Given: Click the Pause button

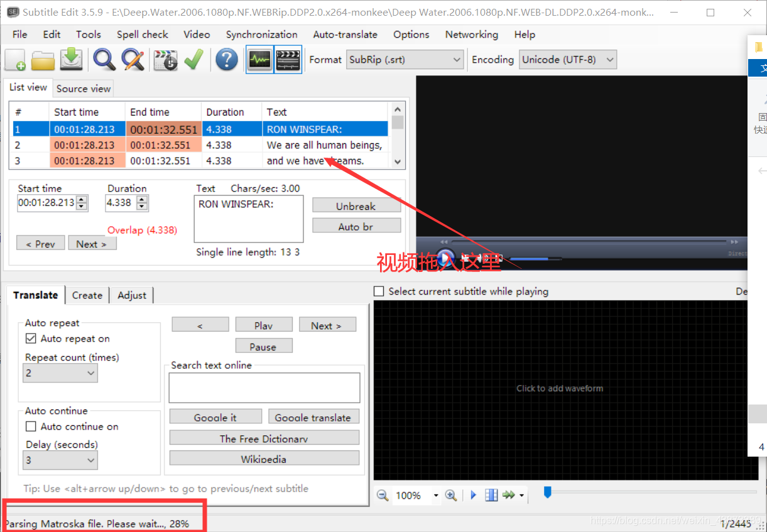Looking at the screenshot, I should tap(263, 346).
